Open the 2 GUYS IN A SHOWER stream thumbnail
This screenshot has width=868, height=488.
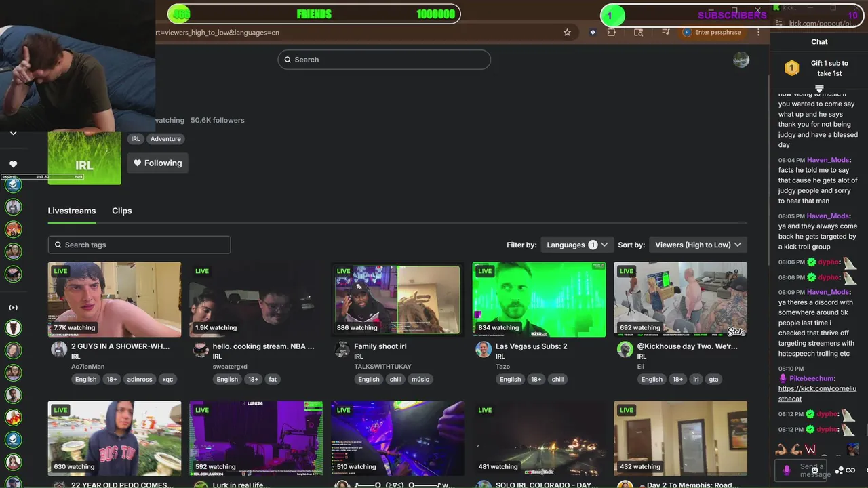click(115, 300)
